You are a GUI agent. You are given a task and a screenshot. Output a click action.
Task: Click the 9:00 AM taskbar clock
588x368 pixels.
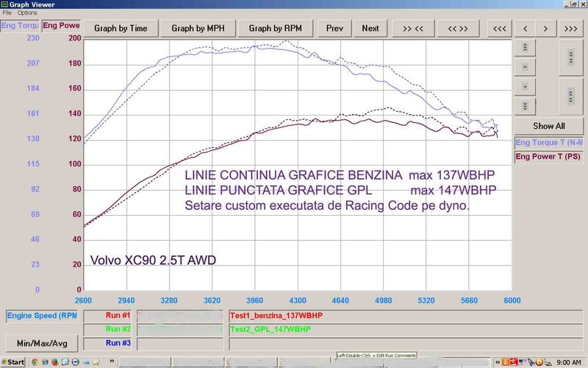pos(569,363)
